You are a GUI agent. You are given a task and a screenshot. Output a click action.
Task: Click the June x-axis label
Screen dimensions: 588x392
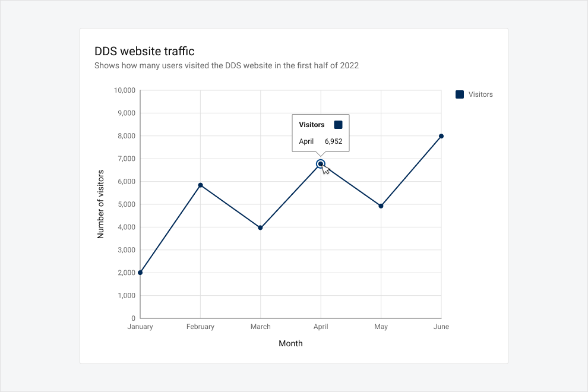coord(441,327)
